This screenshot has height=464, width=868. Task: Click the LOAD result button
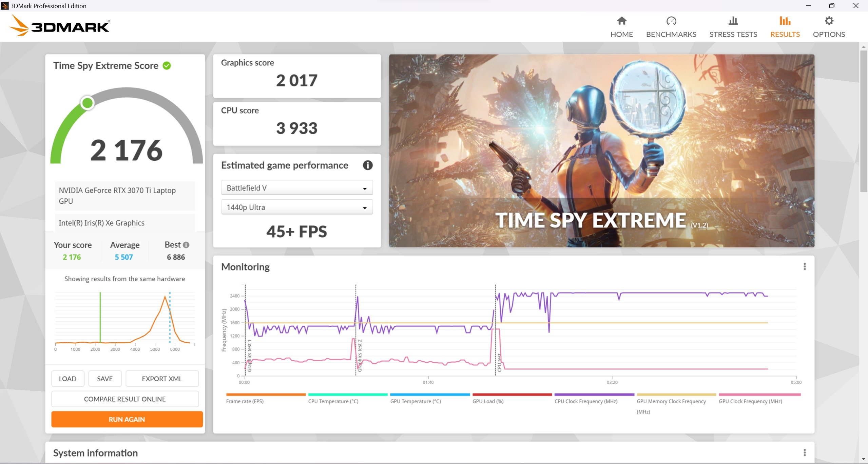coord(68,379)
